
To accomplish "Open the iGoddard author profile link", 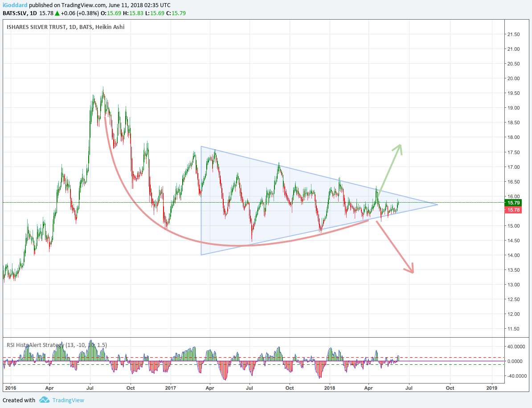I will click(x=15, y=5).
